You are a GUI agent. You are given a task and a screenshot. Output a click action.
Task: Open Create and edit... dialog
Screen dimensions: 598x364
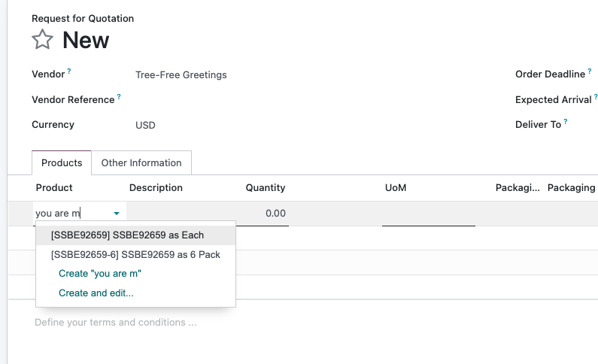[96, 293]
